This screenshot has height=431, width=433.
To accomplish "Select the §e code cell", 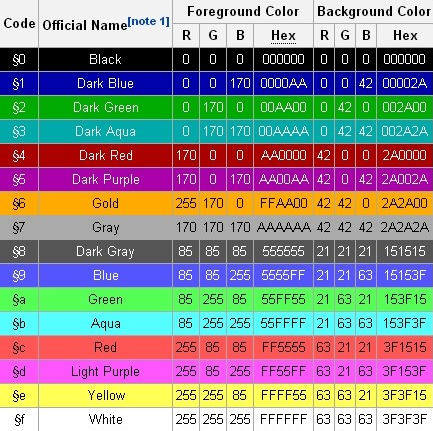I will [x=19, y=395].
